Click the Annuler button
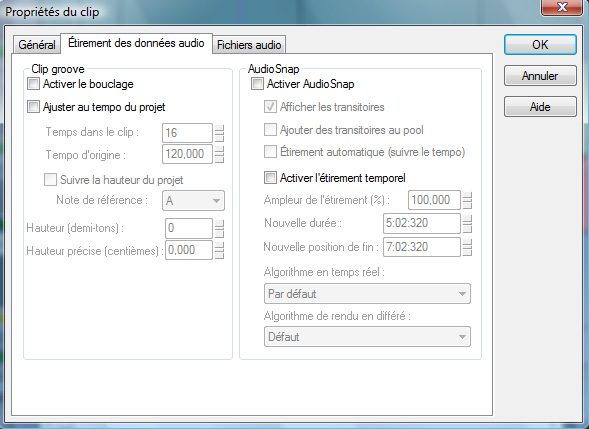This screenshot has width=589, height=429. [x=540, y=76]
